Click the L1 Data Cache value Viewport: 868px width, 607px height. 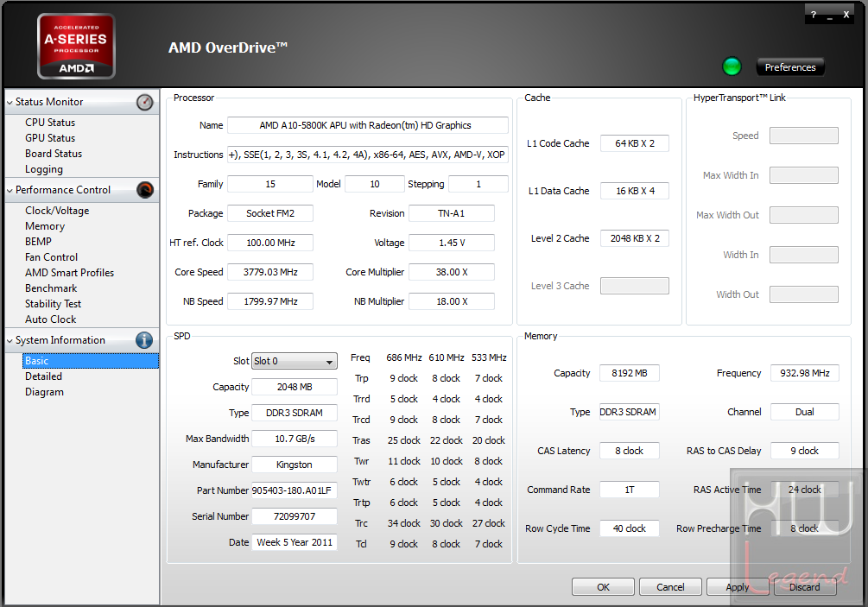click(635, 191)
